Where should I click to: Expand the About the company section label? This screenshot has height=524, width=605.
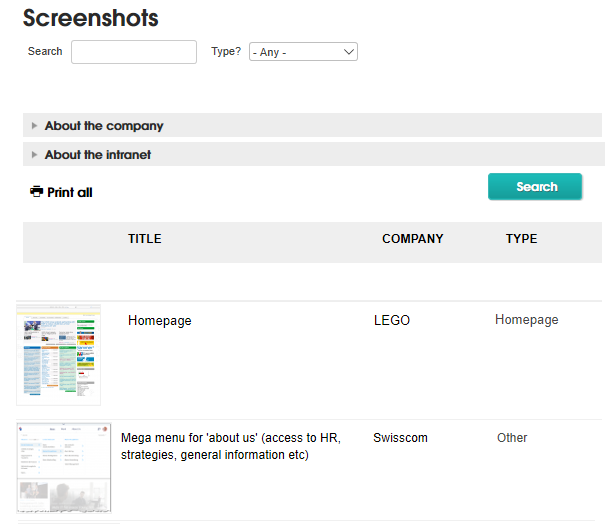104,126
